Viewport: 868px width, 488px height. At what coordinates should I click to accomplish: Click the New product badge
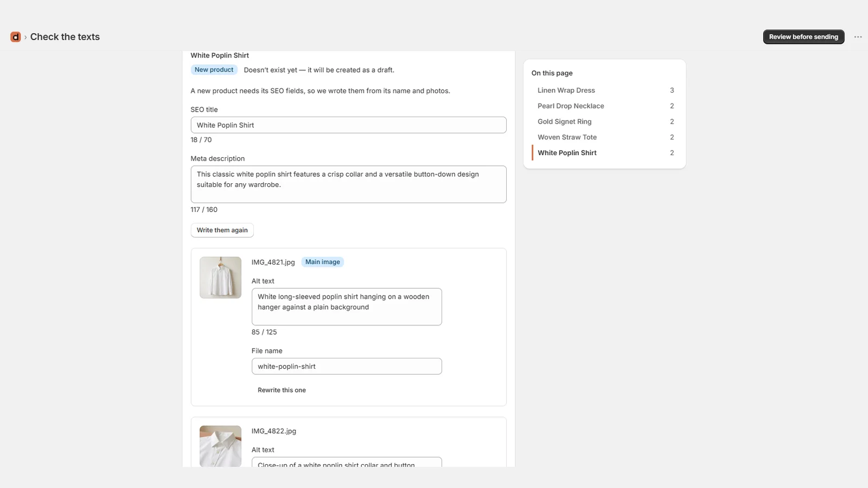point(214,70)
